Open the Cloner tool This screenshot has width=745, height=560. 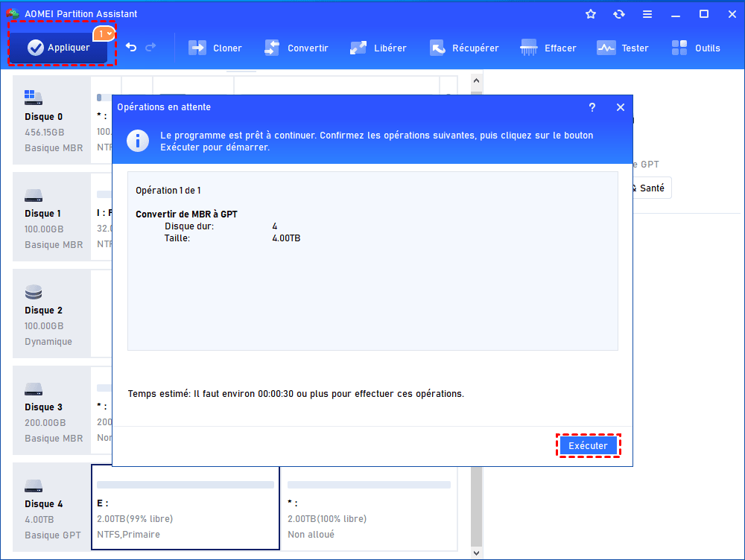click(215, 48)
